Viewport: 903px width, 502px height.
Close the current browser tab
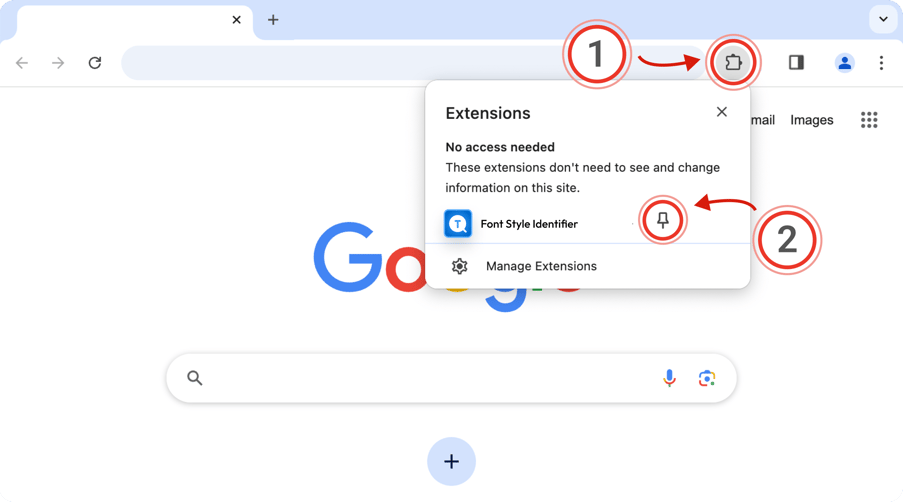pyautogui.click(x=236, y=20)
